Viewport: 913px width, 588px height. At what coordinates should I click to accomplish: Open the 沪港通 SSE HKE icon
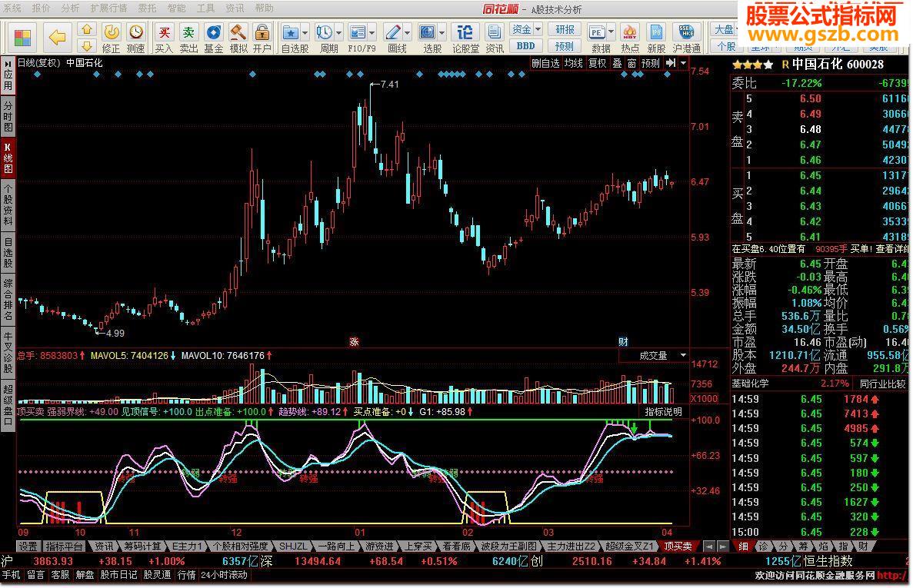click(x=686, y=32)
